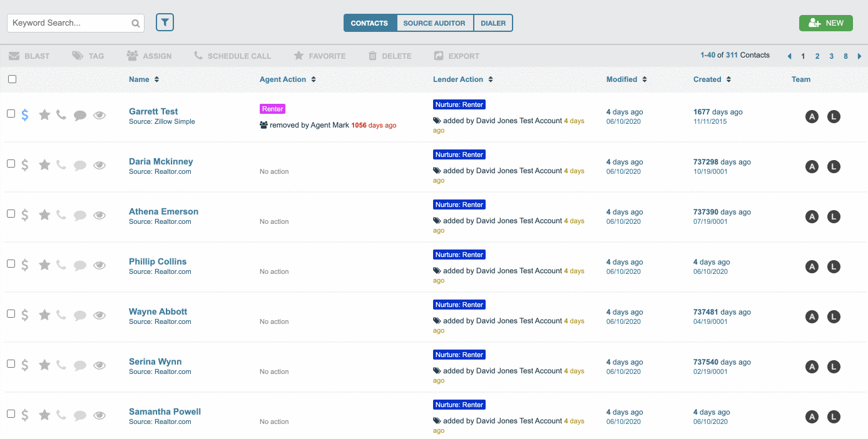Screen dimensions: 868x439
Task: Open chat bubble icon for Athena Emerson
Action: click(x=80, y=215)
